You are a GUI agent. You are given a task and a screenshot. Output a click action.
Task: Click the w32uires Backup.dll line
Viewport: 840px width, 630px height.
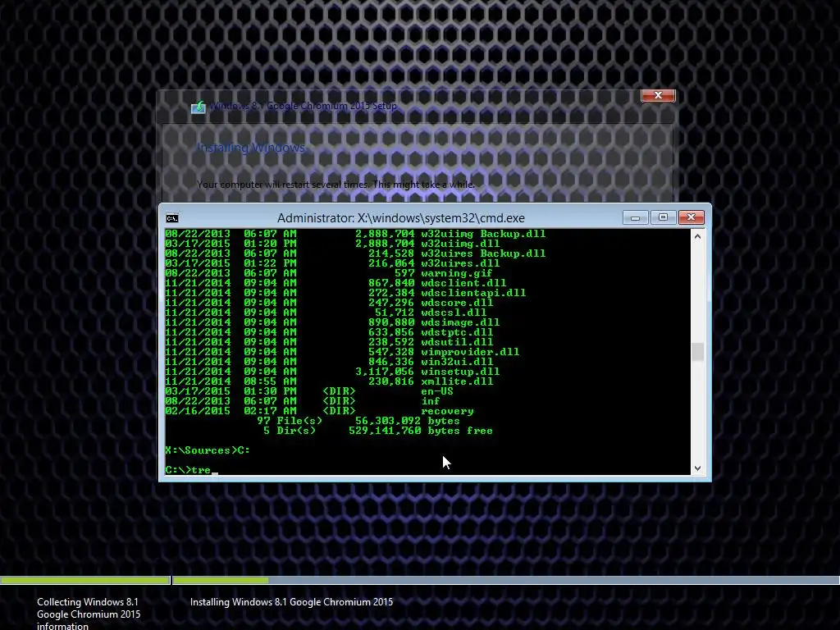[x=355, y=253]
